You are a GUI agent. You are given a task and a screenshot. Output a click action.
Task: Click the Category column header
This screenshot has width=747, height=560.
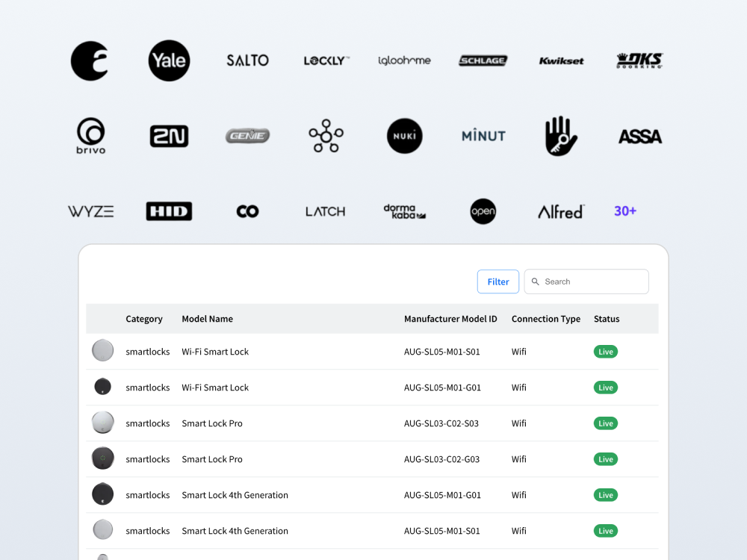(x=144, y=319)
